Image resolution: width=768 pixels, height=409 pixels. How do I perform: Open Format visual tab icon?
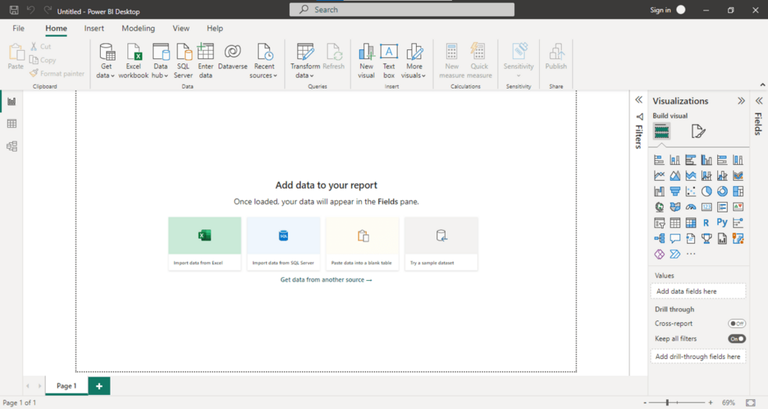pos(698,131)
